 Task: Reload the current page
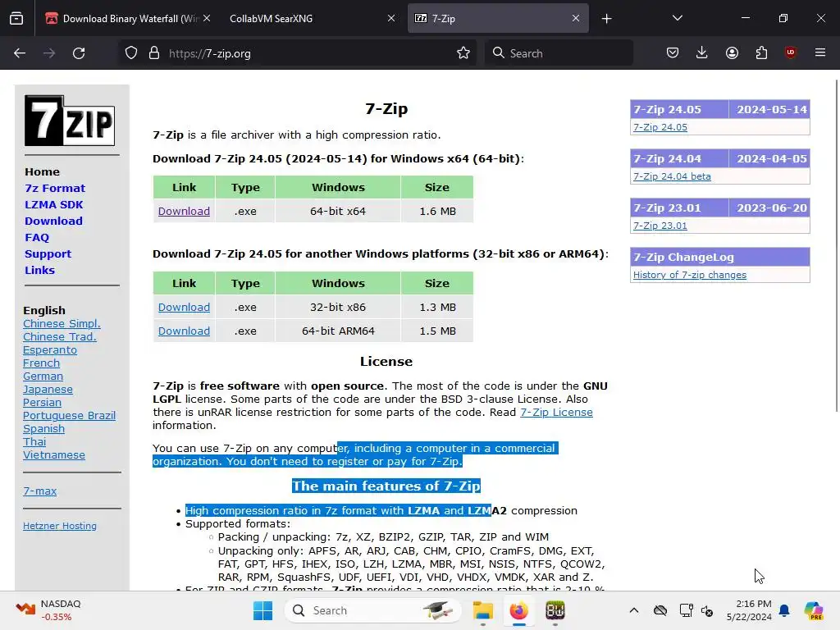79,53
